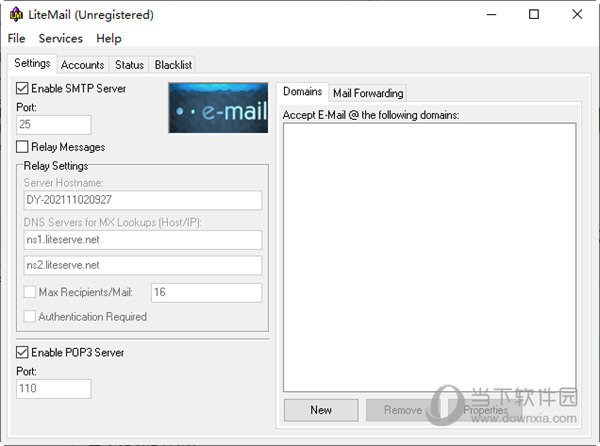Click inside the accepted domains list box
Viewport: 600px width, 446px height.
coord(429,257)
